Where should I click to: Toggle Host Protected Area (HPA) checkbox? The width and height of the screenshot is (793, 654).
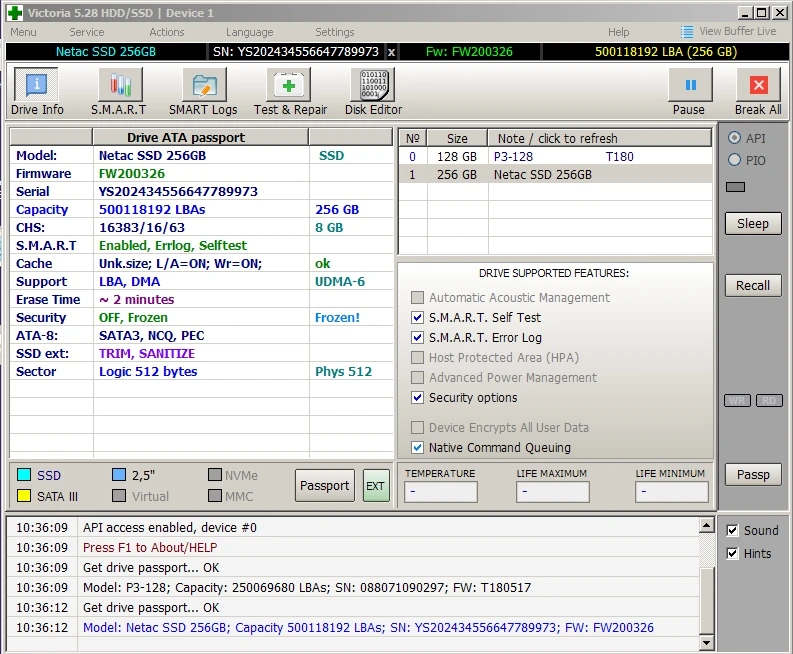417,358
